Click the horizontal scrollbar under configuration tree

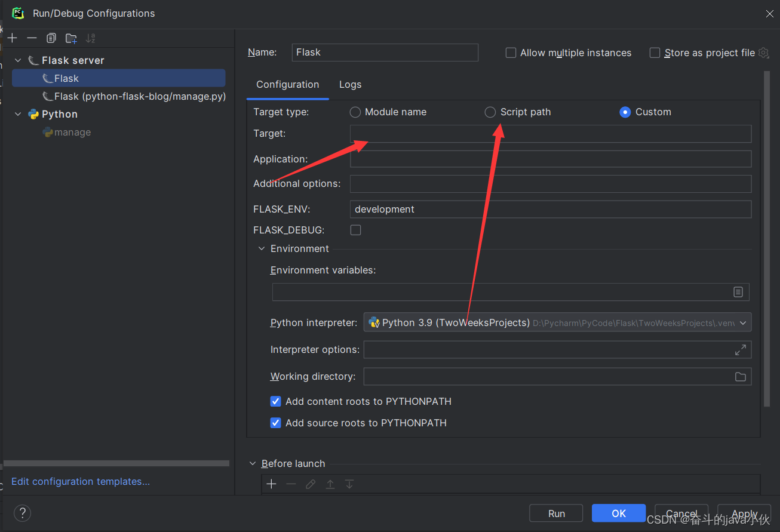pos(116,463)
